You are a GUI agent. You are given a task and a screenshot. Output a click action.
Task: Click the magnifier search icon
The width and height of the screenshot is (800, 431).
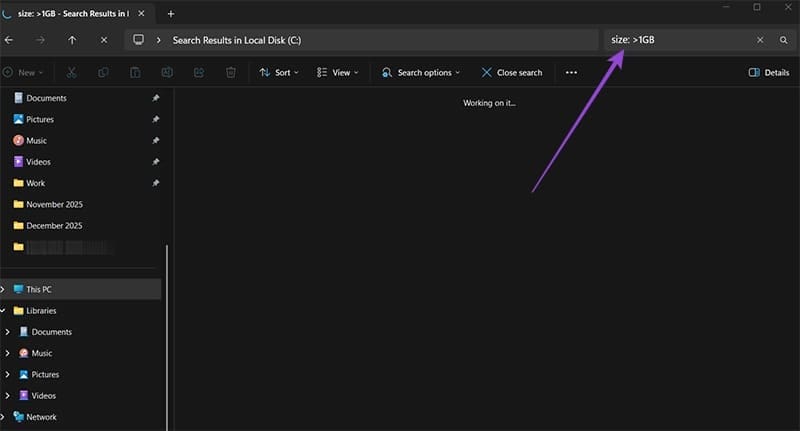pyautogui.click(x=784, y=40)
